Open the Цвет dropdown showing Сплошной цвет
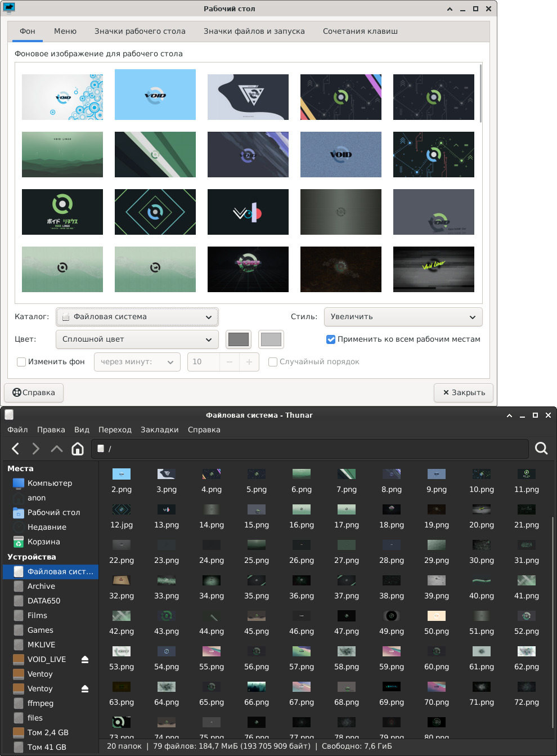This screenshot has height=756, width=557. pos(137,339)
